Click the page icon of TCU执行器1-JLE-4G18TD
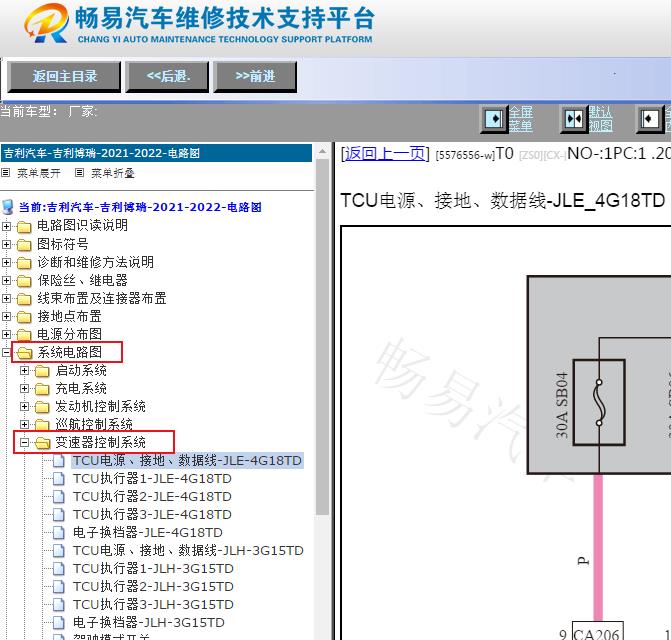The image size is (671, 640). pyautogui.click(x=59, y=479)
